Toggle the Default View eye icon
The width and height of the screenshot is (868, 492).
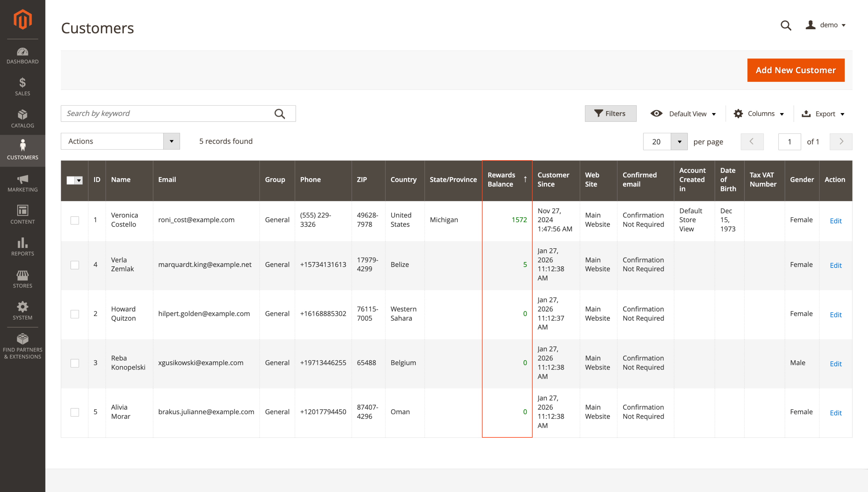point(656,113)
